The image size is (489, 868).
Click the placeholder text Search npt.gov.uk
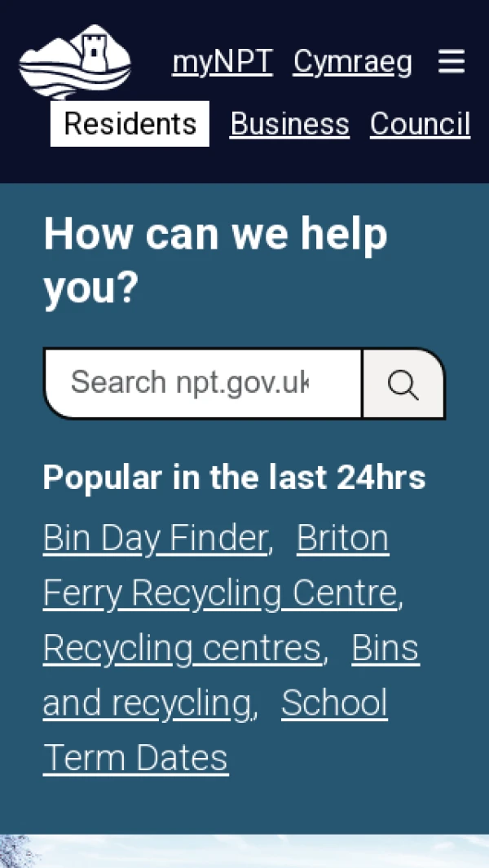pos(189,382)
